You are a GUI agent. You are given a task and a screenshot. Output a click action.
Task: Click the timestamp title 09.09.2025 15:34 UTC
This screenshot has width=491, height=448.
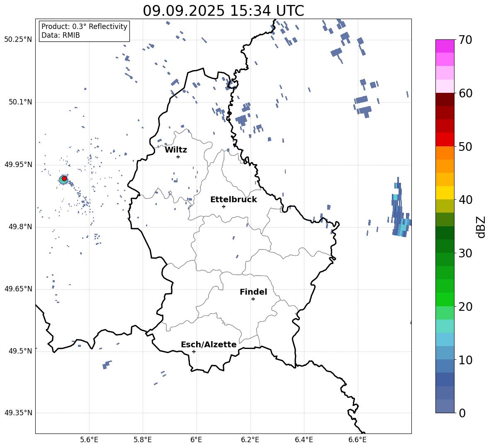[x=223, y=11]
